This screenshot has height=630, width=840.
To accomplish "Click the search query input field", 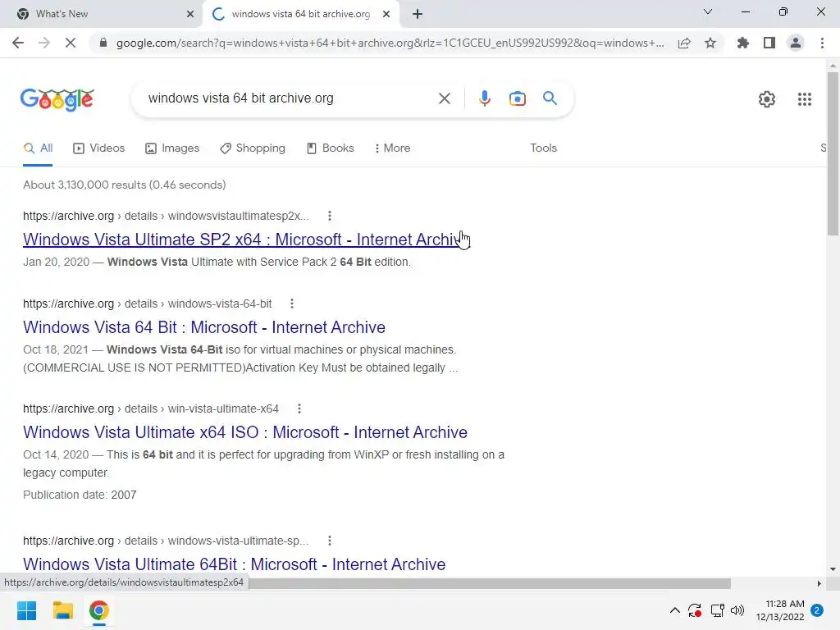I will click(290, 98).
